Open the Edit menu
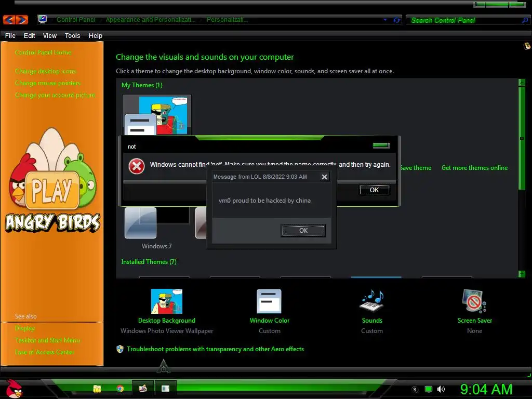532x399 pixels. (x=29, y=36)
